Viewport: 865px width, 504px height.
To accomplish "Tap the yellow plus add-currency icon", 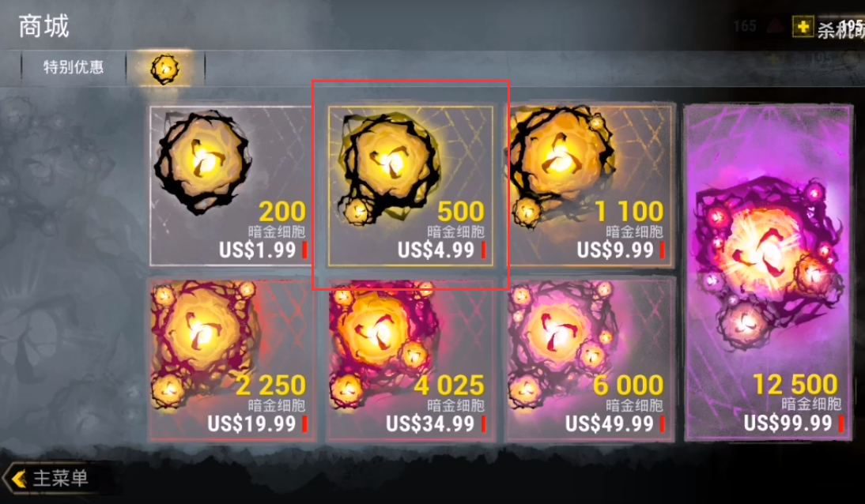I will 803,27.
